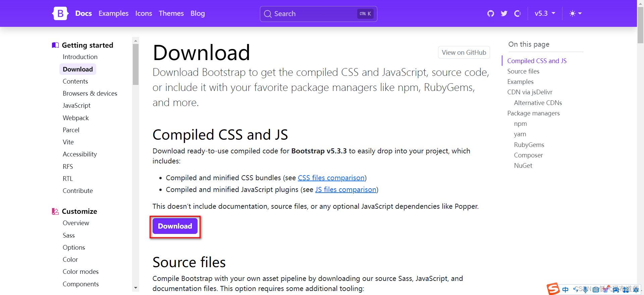Jump to CDN via jsDelivr section
Screen dimensions: 644x295
530,92
